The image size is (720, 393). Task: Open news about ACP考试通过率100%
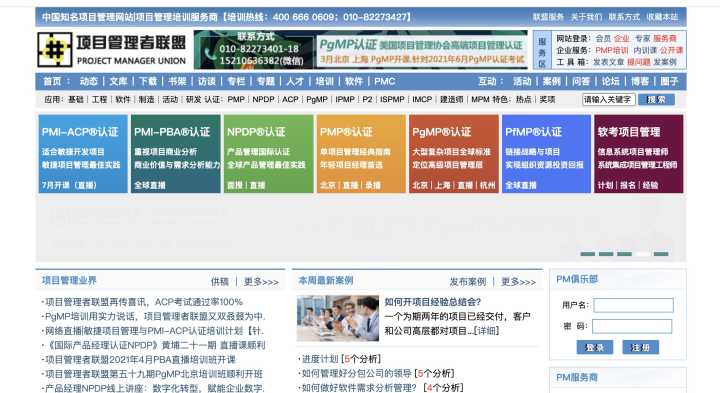pyautogui.click(x=143, y=302)
